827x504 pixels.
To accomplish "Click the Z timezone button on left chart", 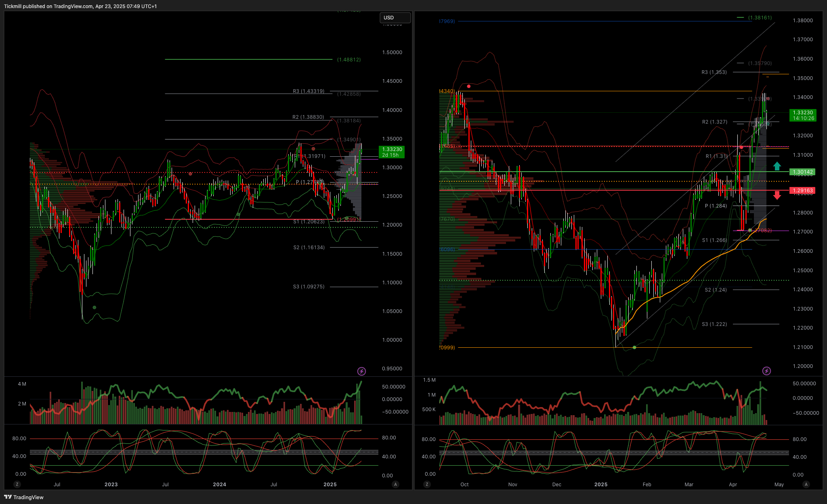I will 17,484.
